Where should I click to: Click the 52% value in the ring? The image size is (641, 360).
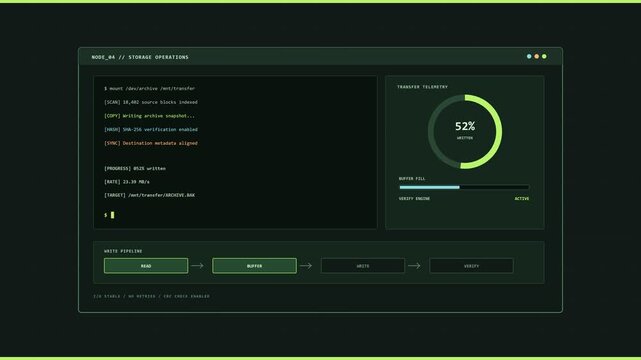point(465,126)
